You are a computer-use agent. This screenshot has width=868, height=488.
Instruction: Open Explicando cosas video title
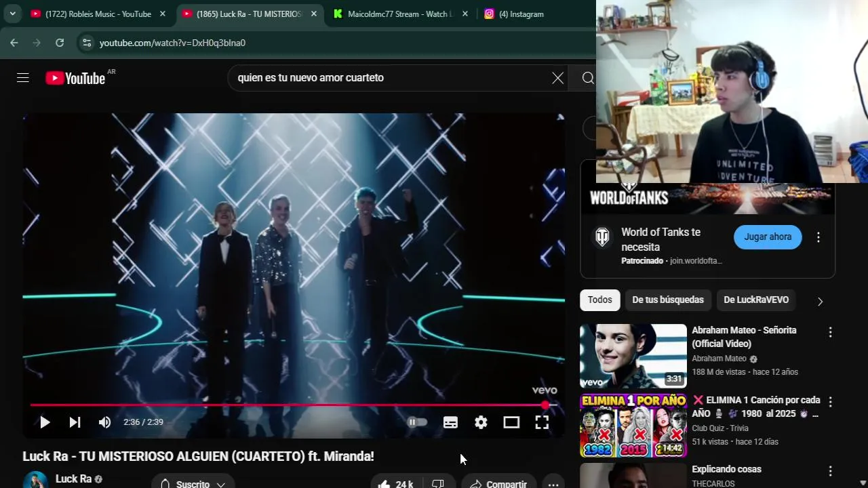tap(726, 469)
